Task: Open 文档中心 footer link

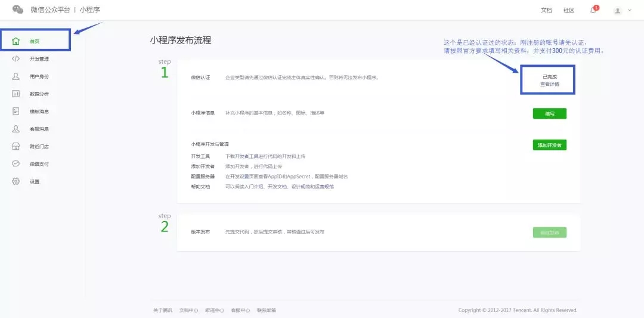Action: coord(188,310)
